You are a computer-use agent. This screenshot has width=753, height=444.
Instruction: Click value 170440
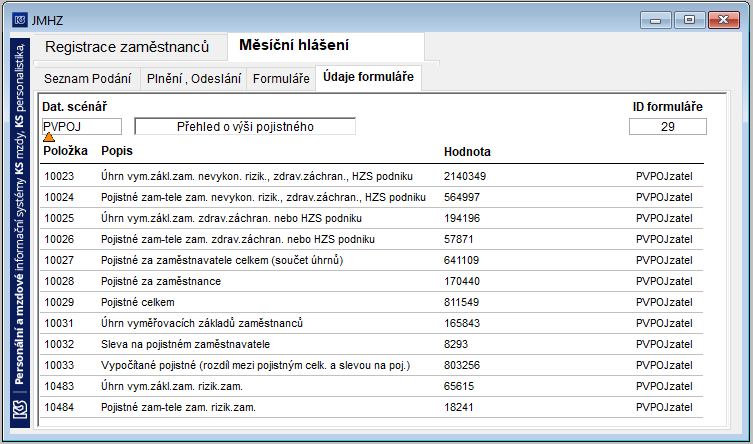click(x=462, y=281)
